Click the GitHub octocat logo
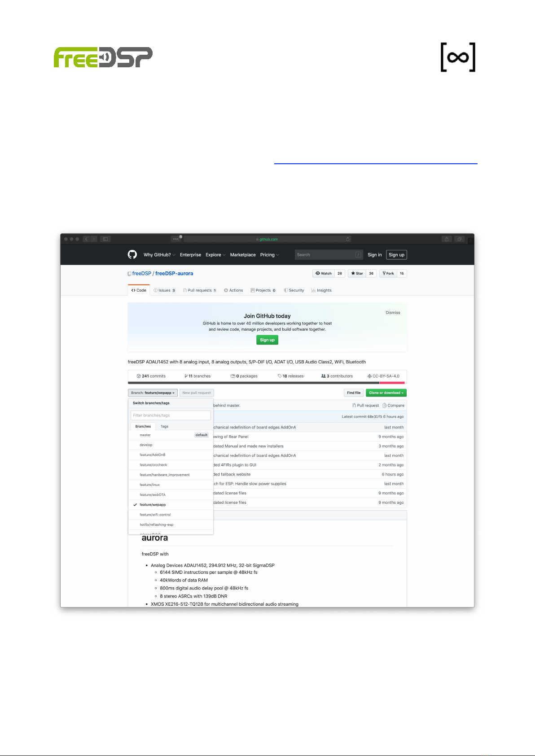 132,254
